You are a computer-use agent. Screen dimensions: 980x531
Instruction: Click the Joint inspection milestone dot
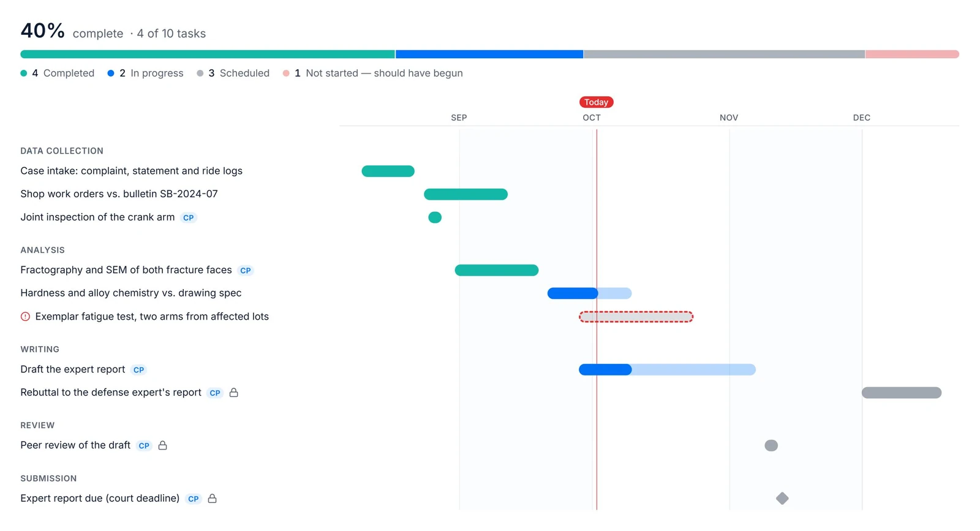pyautogui.click(x=435, y=217)
